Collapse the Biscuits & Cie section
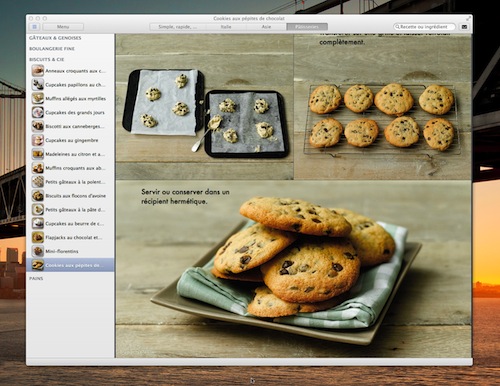This screenshot has width=500, height=386. (46, 59)
